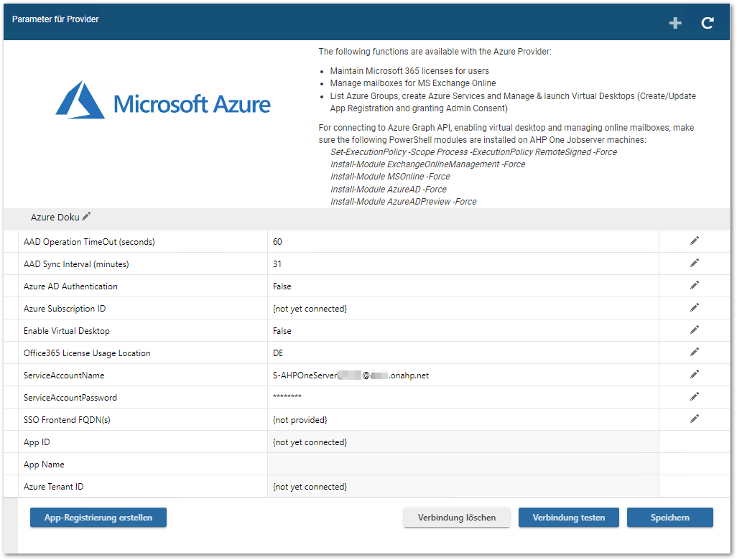Edit Azure AD Authentication pencil icon

(x=694, y=285)
